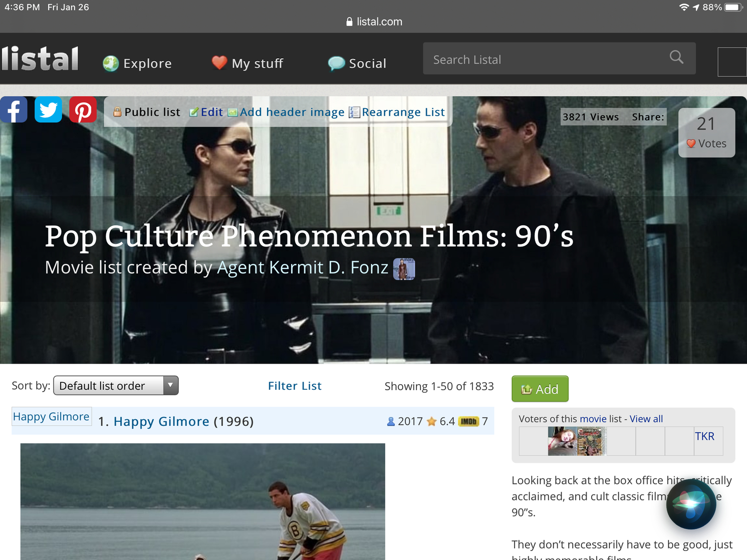Screen dimensions: 747x560
Task: Click the search magnifier icon
Action: point(676,58)
